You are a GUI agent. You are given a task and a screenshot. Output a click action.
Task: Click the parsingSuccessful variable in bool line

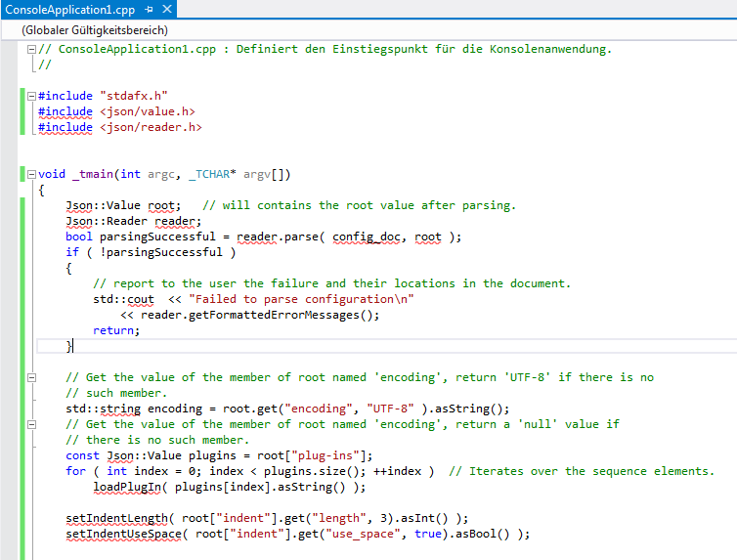point(157,237)
